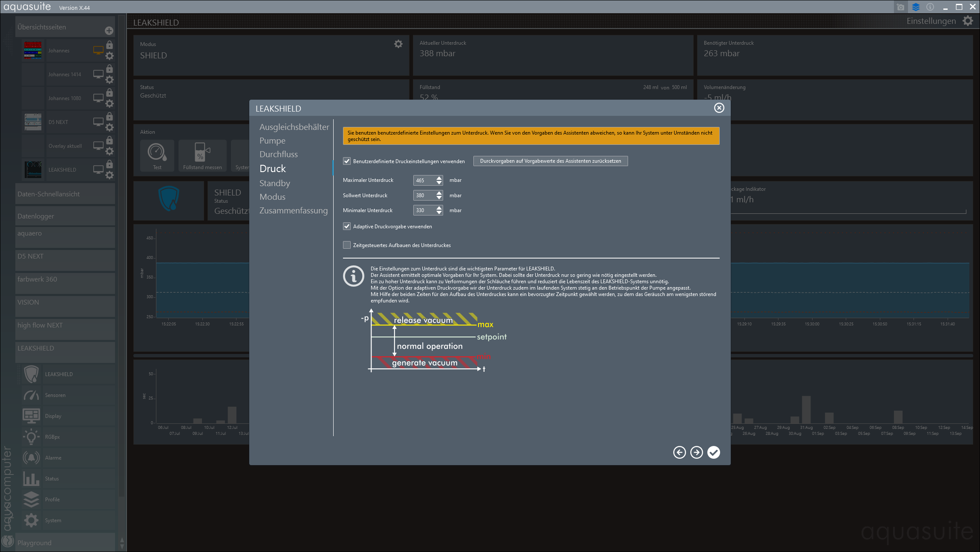The width and height of the screenshot is (980, 552).
Task: Open the Standby page
Action: click(x=274, y=183)
